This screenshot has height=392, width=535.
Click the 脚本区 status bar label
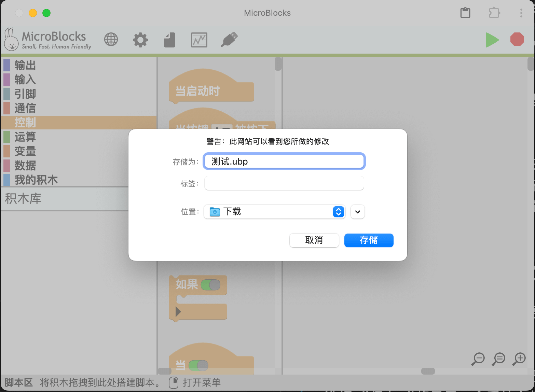coord(18,382)
